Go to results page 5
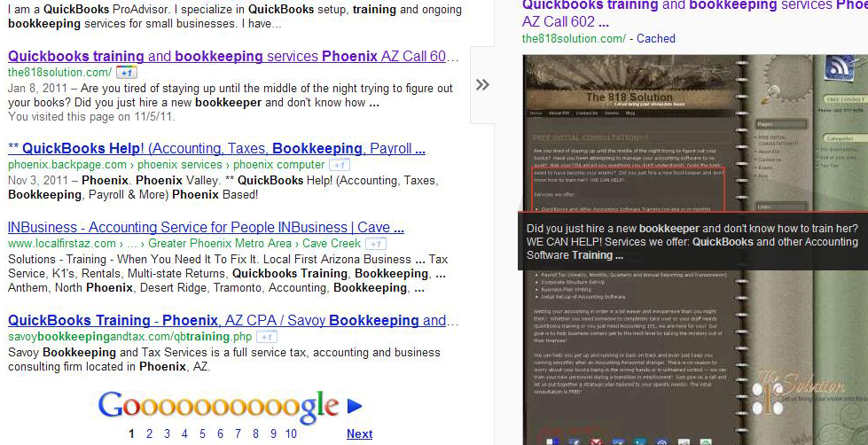 pos(202,434)
